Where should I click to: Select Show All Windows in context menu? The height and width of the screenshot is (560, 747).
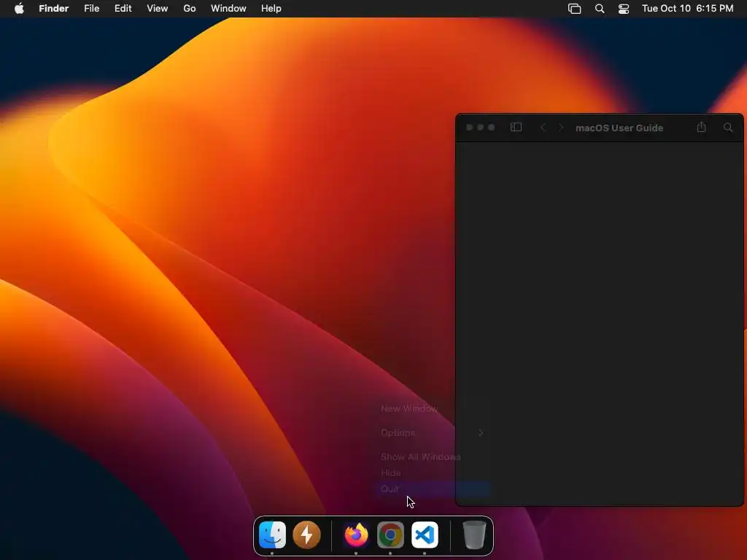pos(421,456)
